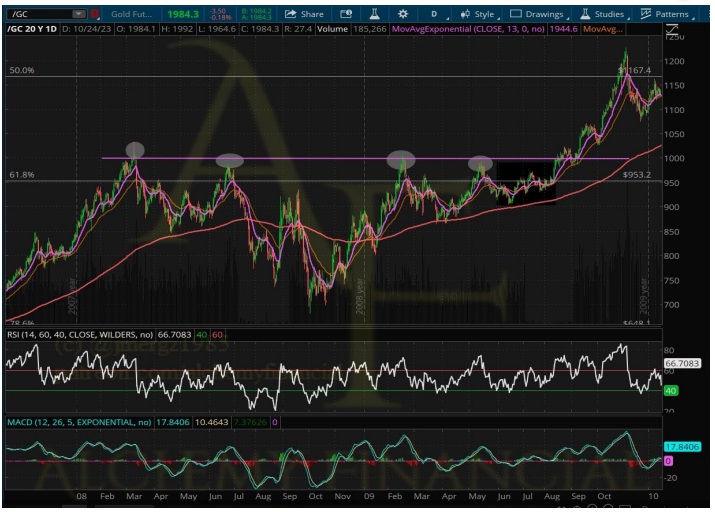715x512 pixels.
Task: Open the Style menu
Action: pyautogui.click(x=479, y=14)
